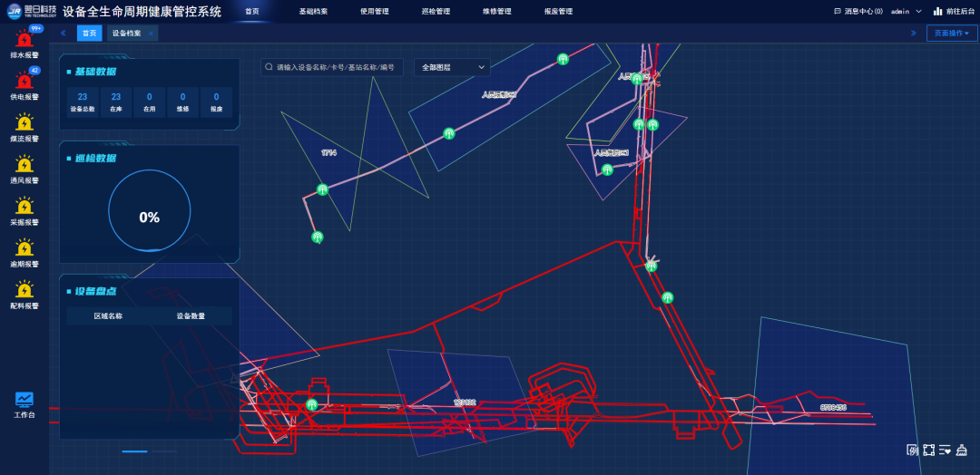Open the 全部图层 layer dropdown
Screen dimensions: 980x475
click(x=453, y=67)
